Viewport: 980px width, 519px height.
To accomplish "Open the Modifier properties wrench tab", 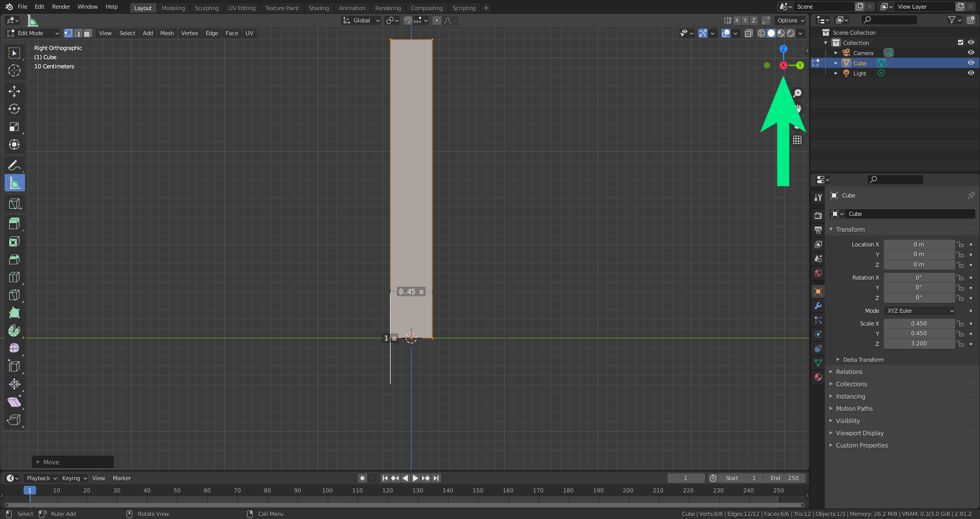I will tap(818, 306).
